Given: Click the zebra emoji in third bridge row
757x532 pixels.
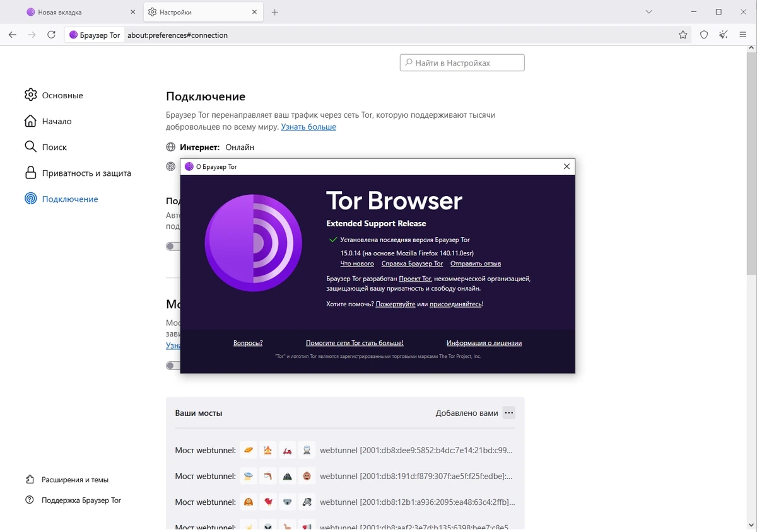Looking at the screenshot, I should point(307,502).
